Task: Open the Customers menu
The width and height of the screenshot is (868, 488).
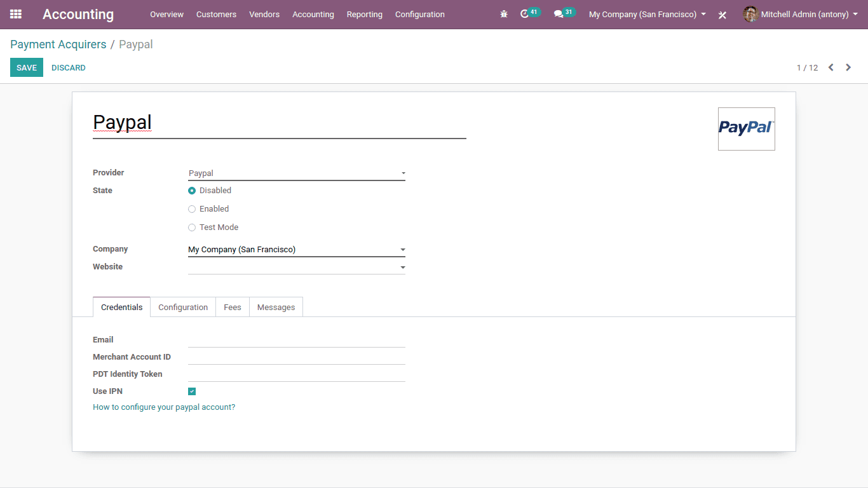Action: click(x=216, y=14)
